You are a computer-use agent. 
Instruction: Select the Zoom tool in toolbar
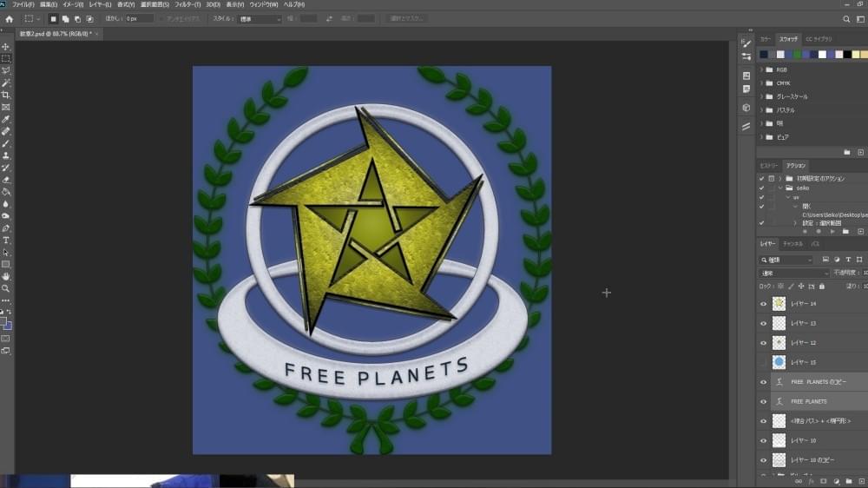click(x=5, y=288)
